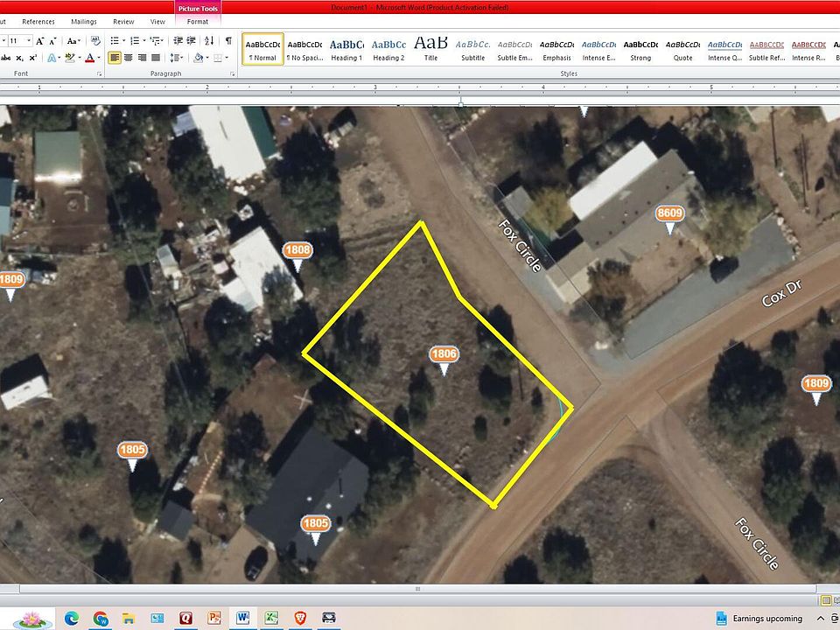
Task: Open the Font dialog launcher
Action: 99,73
